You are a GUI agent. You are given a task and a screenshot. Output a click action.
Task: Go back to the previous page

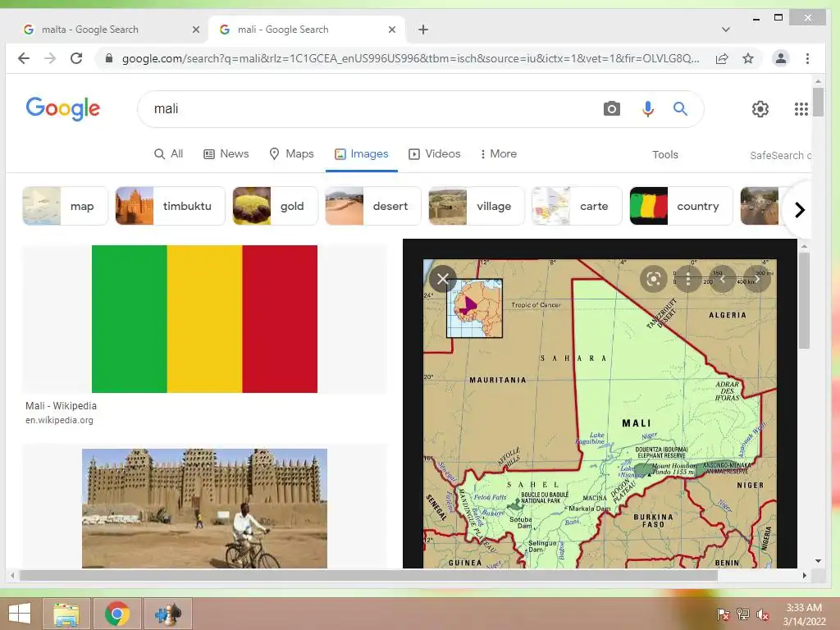tap(24, 58)
